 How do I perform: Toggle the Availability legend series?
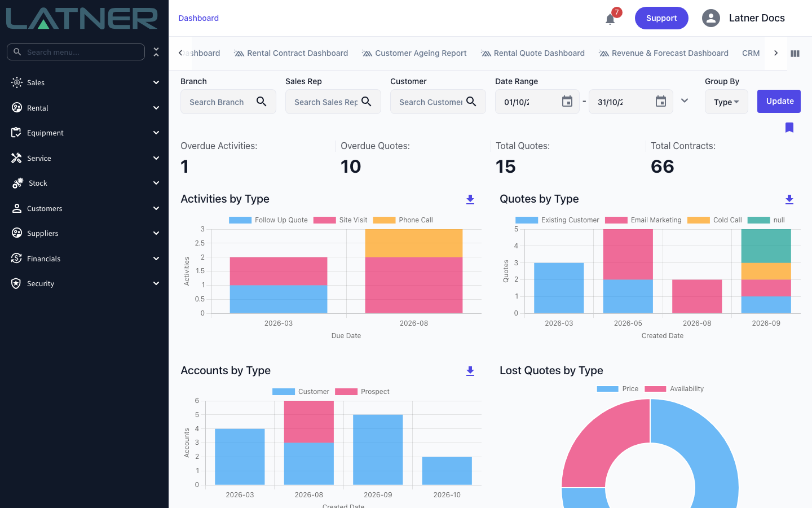click(x=674, y=389)
